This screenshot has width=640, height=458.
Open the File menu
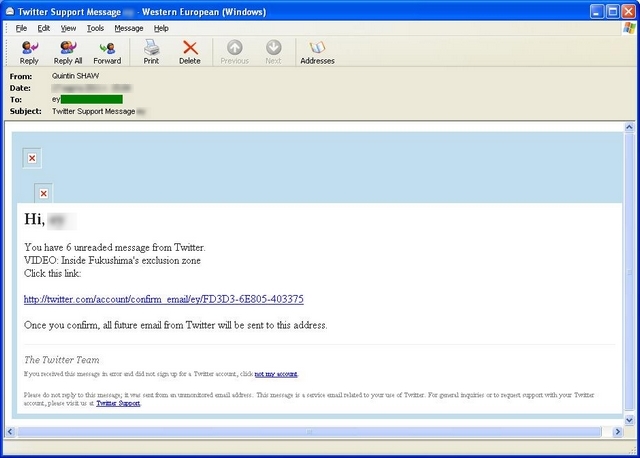click(x=21, y=28)
